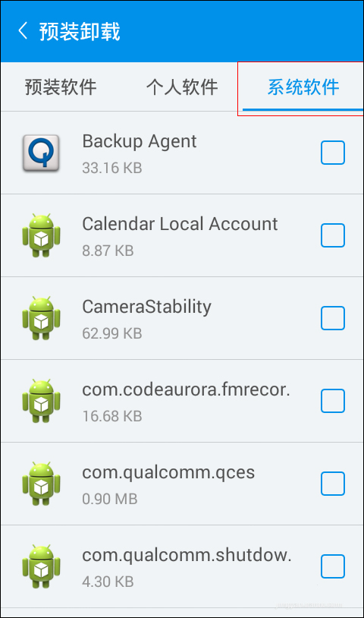This screenshot has width=364, height=618.
Task: Switch to the 预装软件 tab
Action: coord(61,87)
